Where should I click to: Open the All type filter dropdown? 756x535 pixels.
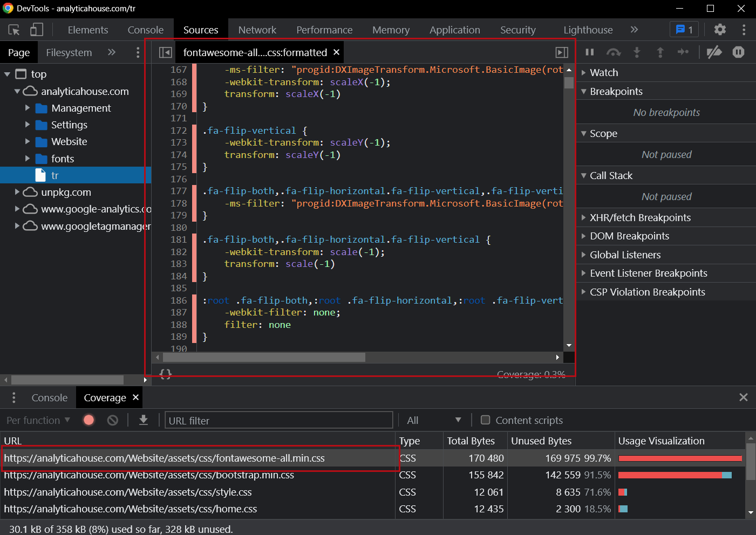tap(434, 420)
